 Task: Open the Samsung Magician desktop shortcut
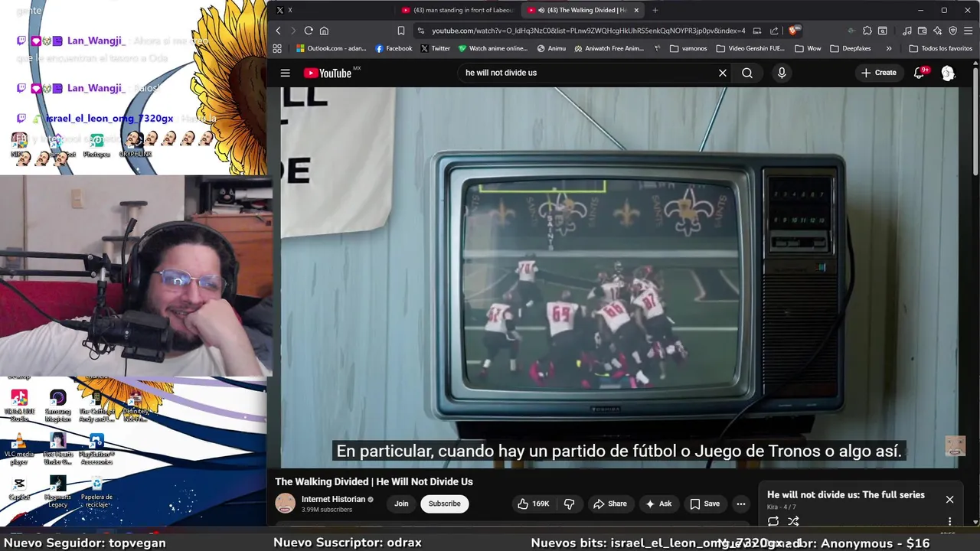(x=57, y=406)
